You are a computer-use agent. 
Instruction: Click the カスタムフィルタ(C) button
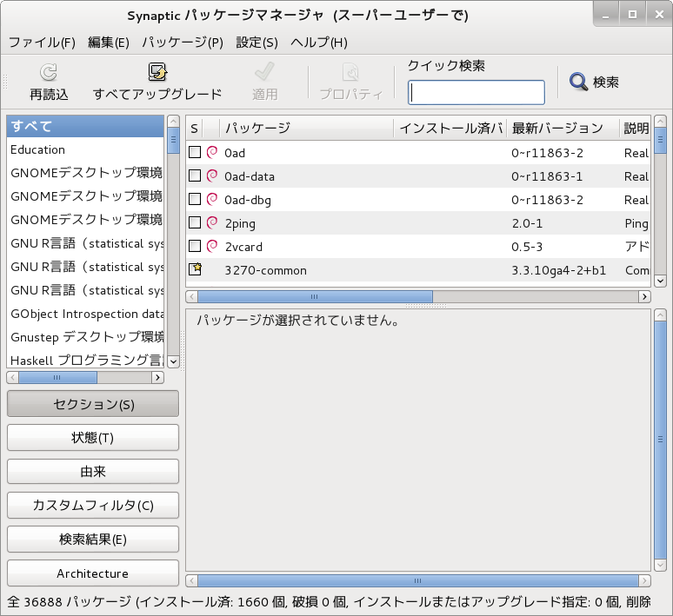[x=93, y=506]
